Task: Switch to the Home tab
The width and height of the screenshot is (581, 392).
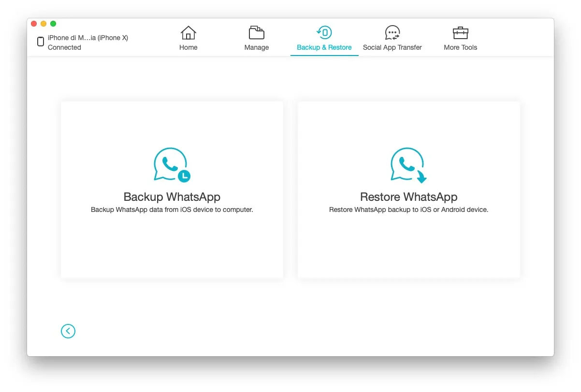Action: 188,47
